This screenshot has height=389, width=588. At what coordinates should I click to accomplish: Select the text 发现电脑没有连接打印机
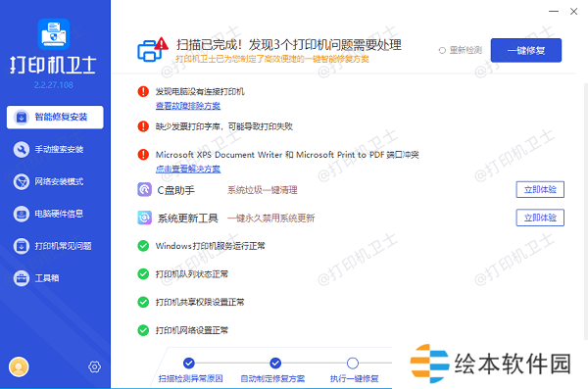[x=200, y=91]
